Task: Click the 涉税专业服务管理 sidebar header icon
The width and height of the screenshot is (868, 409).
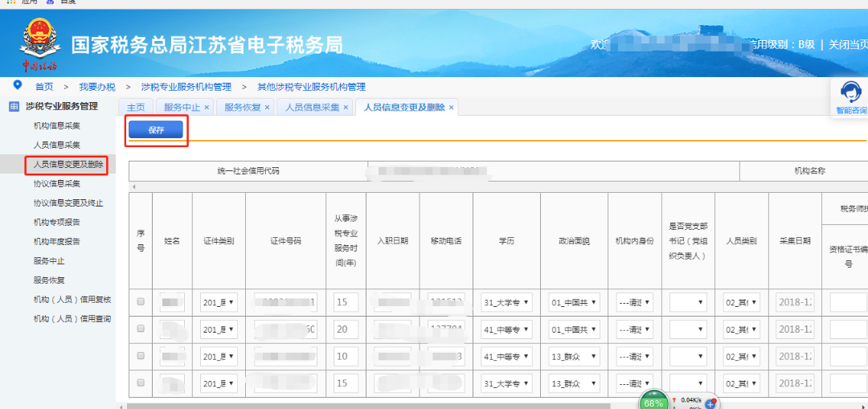Action: pyautogui.click(x=14, y=106)
